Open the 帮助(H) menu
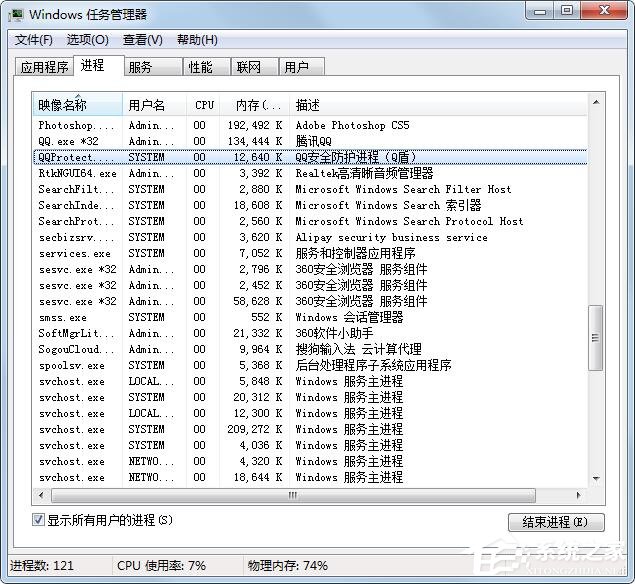 [x=197, y=40]
